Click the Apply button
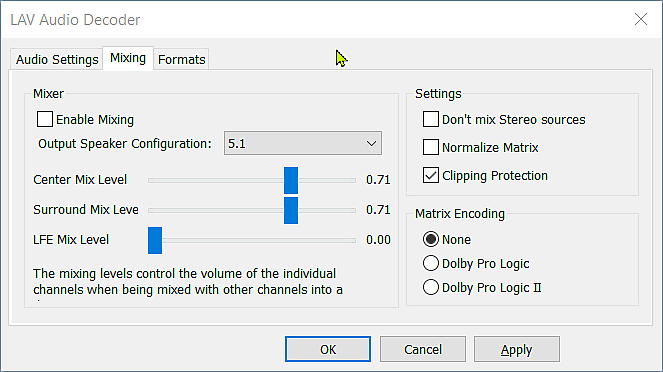The image size is (663, 372). coord(517,349)
